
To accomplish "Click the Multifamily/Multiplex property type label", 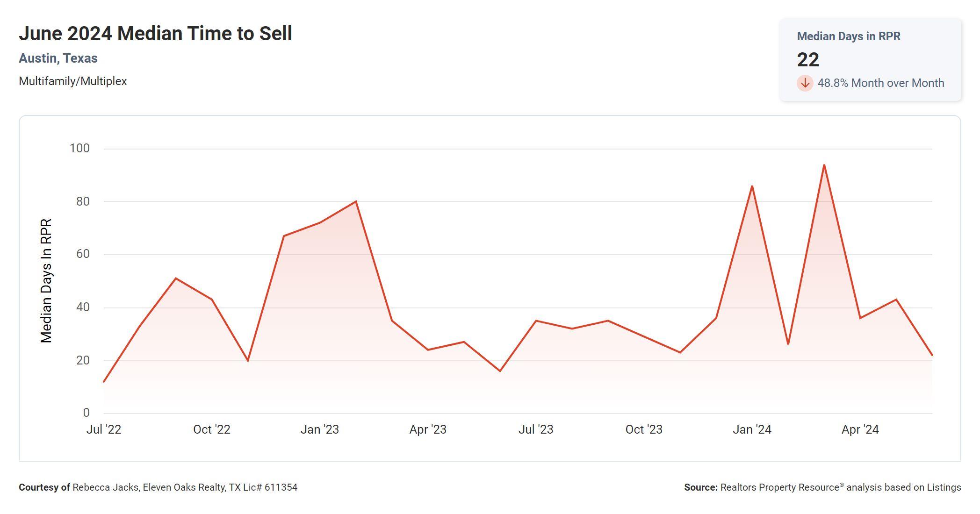I will pos(73,81).
